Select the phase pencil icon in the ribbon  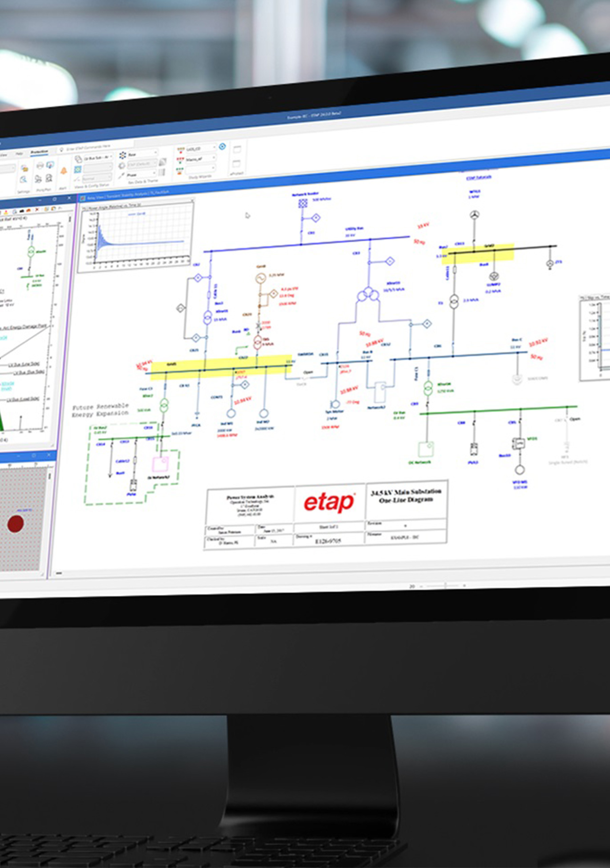[x=121, y=175]
